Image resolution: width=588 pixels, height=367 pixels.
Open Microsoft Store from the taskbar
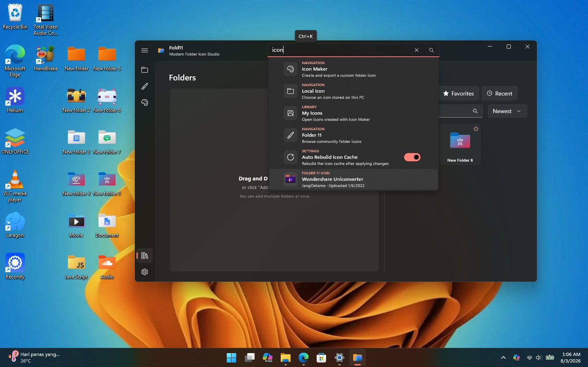pos(321,358)
